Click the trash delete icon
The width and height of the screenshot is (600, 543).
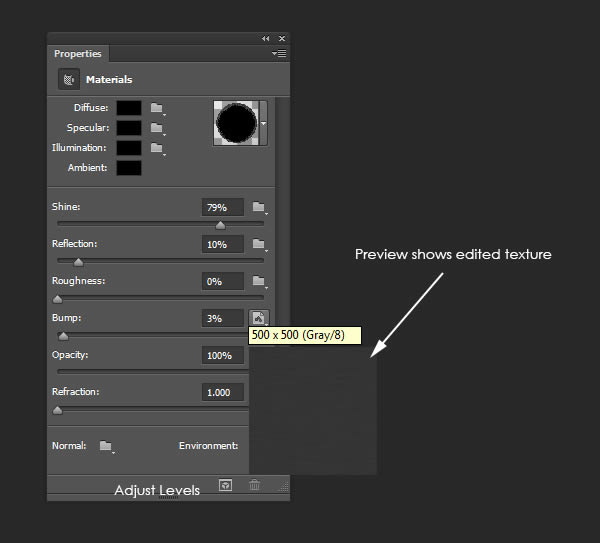254,486
